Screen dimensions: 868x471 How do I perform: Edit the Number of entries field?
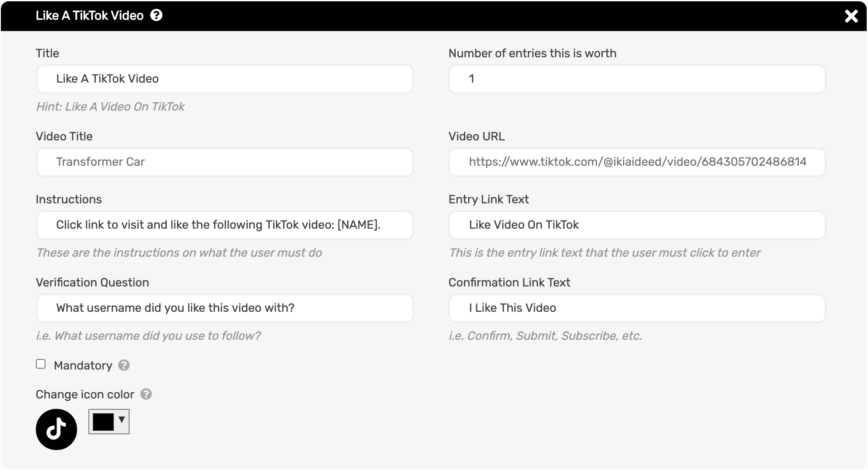coord(637,79)
